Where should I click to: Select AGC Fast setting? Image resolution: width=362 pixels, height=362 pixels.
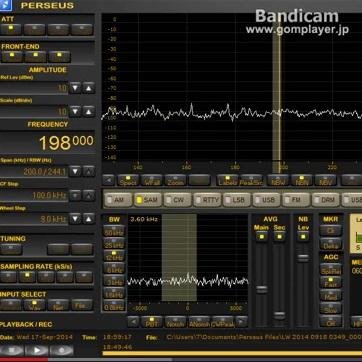point(331,283)
